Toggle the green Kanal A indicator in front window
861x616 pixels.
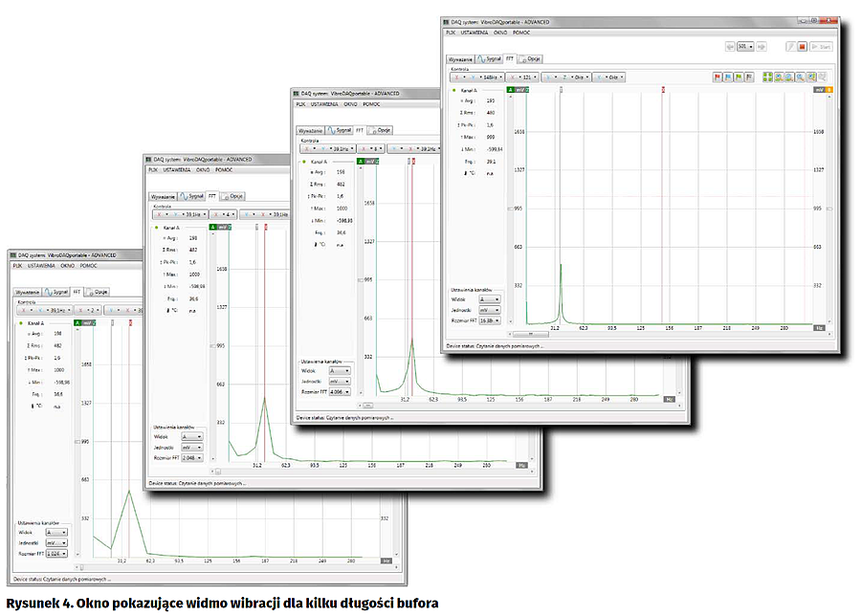453,89
